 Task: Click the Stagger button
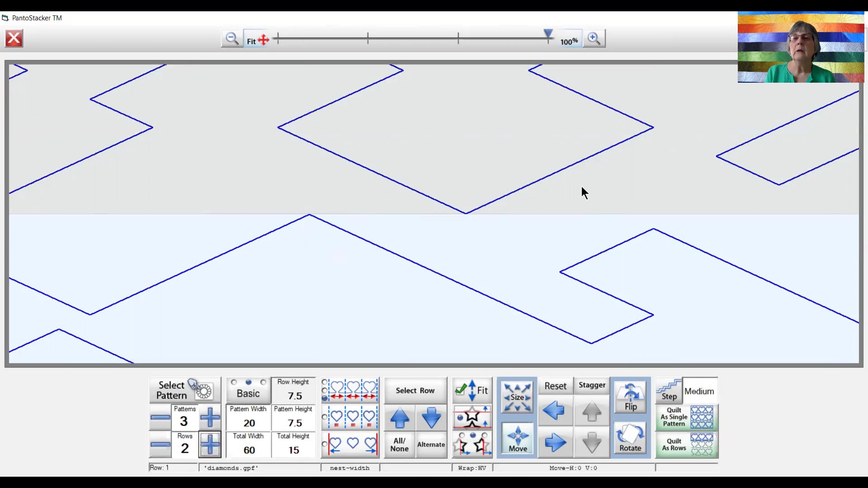(591, 385)
